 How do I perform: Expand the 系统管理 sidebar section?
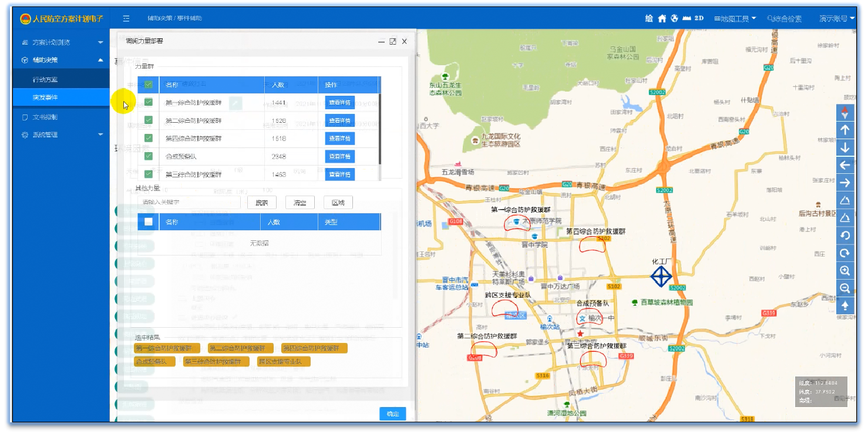61,135
